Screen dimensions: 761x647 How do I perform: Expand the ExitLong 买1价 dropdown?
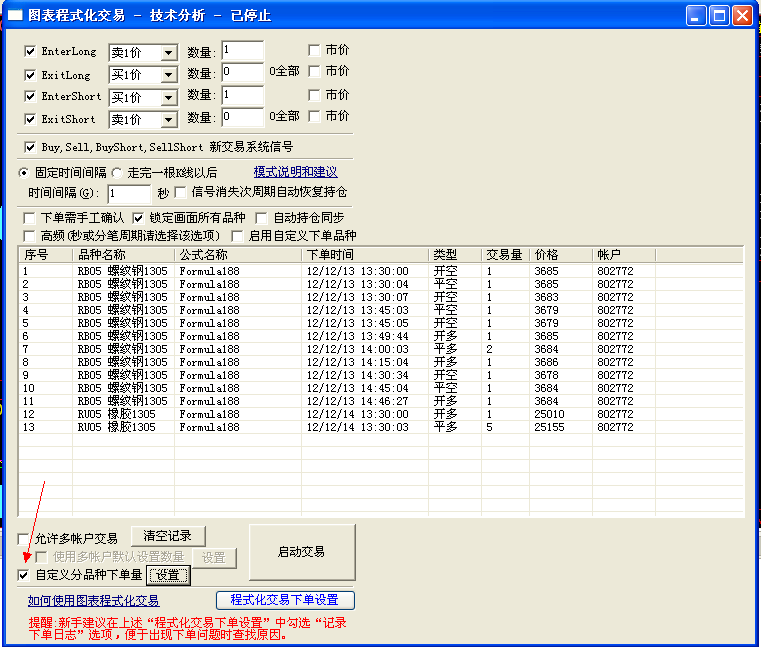(167, 75)
